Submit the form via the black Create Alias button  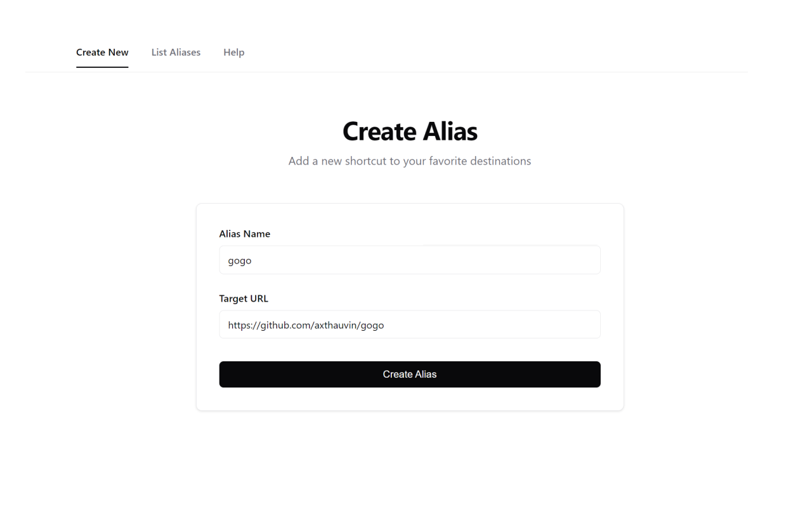(410, 374)
